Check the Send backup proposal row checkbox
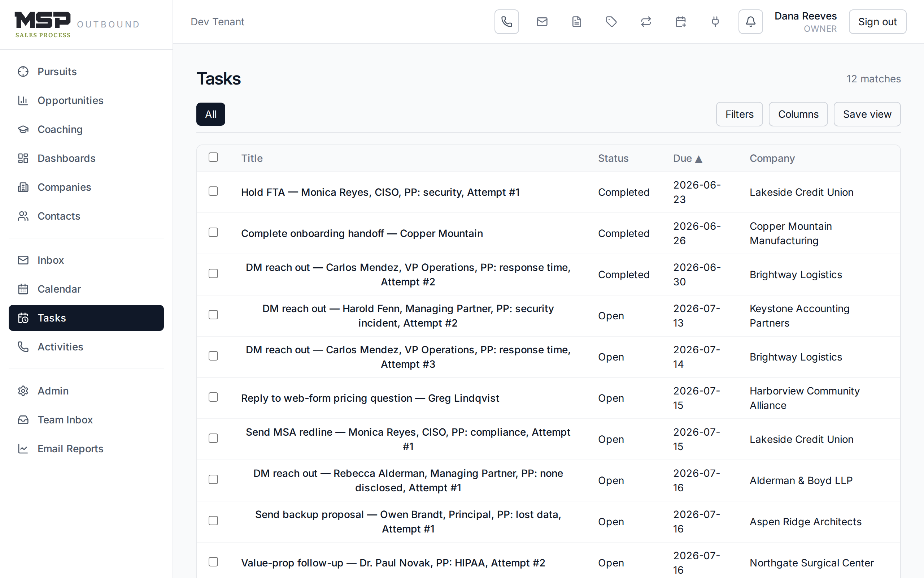Screen dimensions: 924x578 click(213, 521)
